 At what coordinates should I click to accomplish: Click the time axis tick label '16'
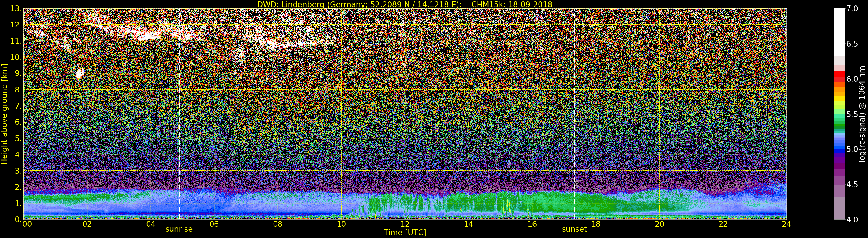point(532,224)
